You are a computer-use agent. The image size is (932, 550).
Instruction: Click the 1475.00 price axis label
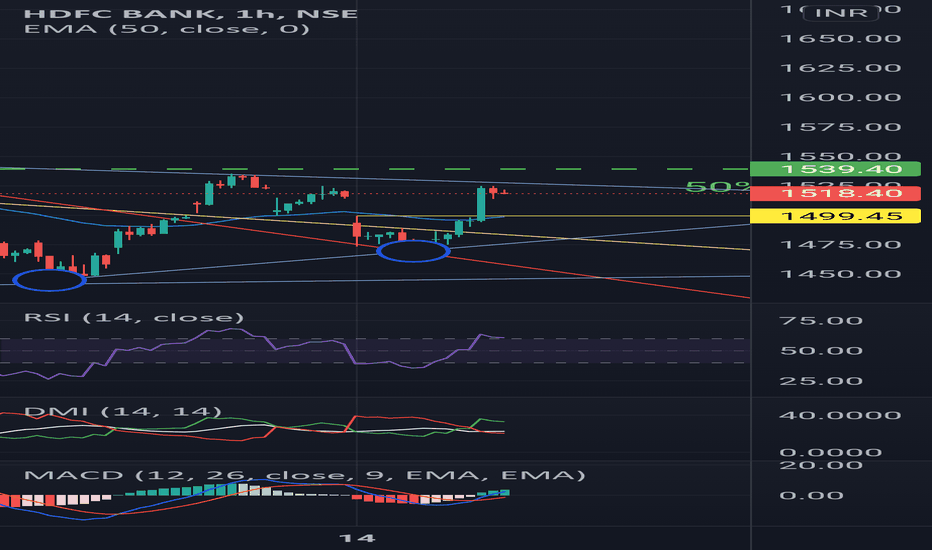[x=840, y=244]
